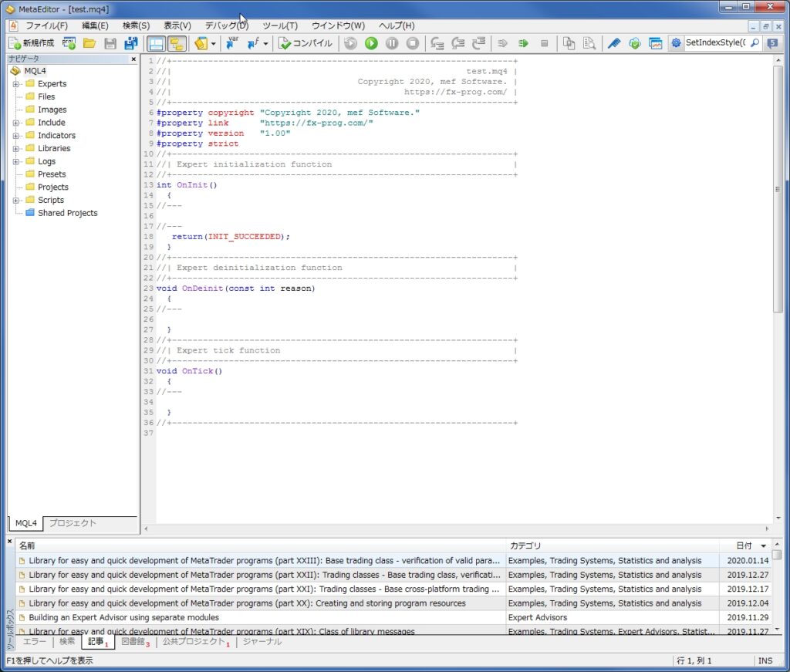Click the pause debugging icon
790x672 pixels.
pos(392,43)
